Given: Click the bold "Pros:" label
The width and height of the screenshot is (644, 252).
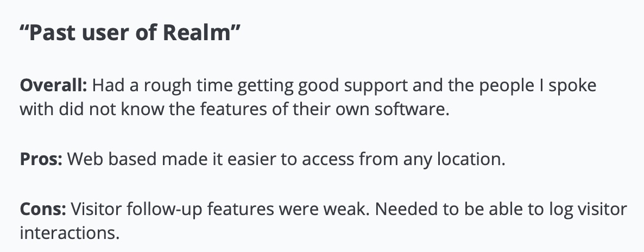Looking at the screenshot, I should coord(41,160).
